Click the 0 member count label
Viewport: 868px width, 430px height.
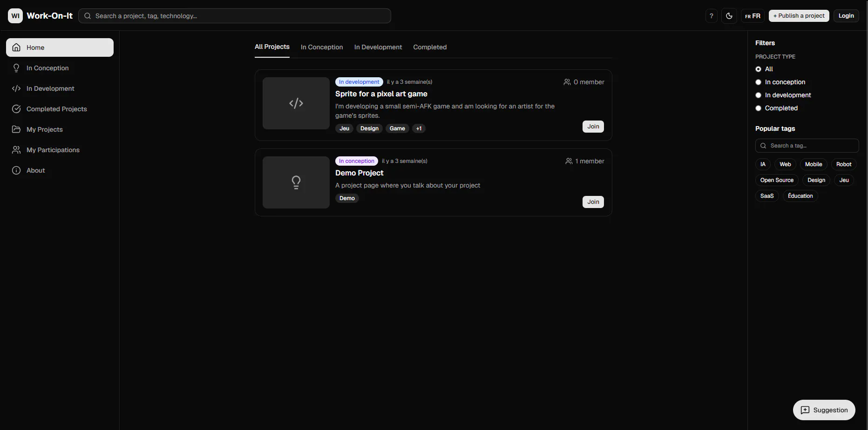point(584,82)
